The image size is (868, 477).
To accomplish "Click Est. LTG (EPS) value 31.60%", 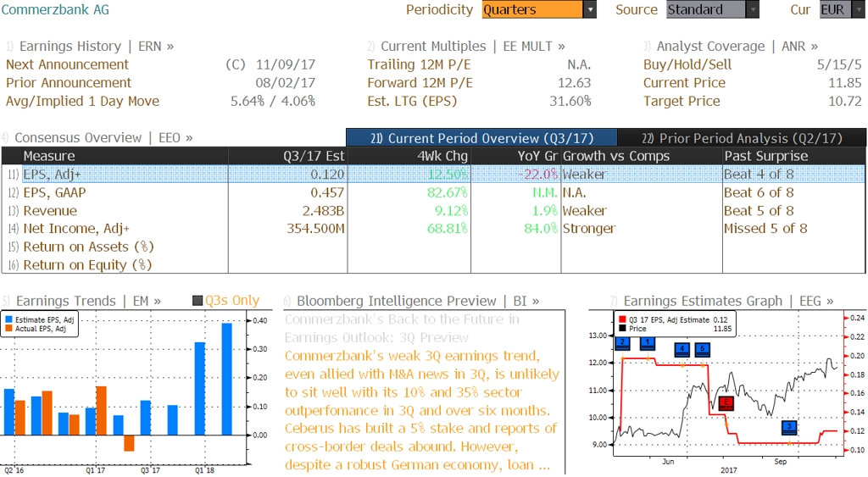I will 570,102.
